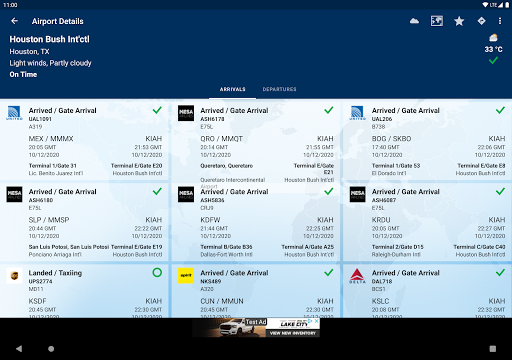Open the airport map icon
This screenshot has width=512, height=360.
click(x=437, y=21)
